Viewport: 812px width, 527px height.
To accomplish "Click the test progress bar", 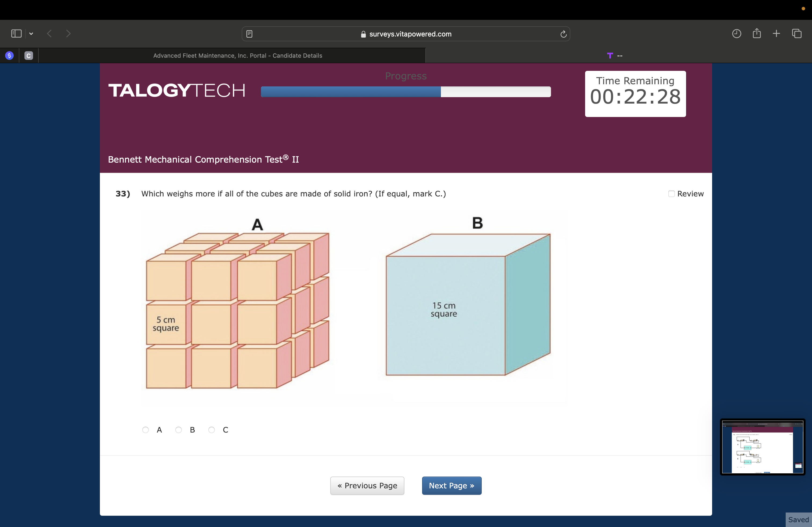I will 406,92.
